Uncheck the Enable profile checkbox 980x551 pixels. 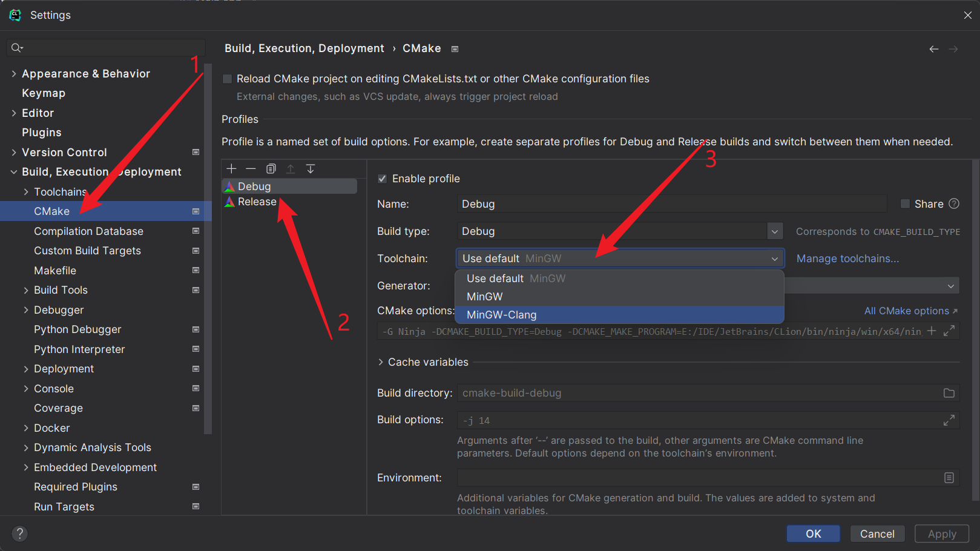pyautogui.click(x=382, y=179)
